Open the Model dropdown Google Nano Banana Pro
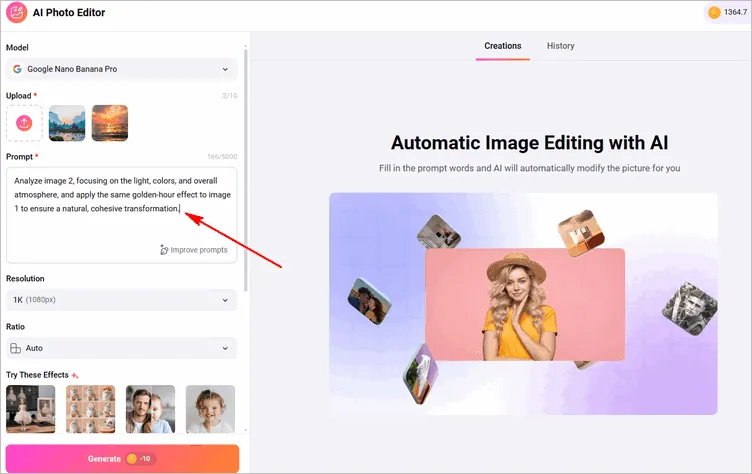The height and width of the screenshot is (474, 752). pos(122,69)
